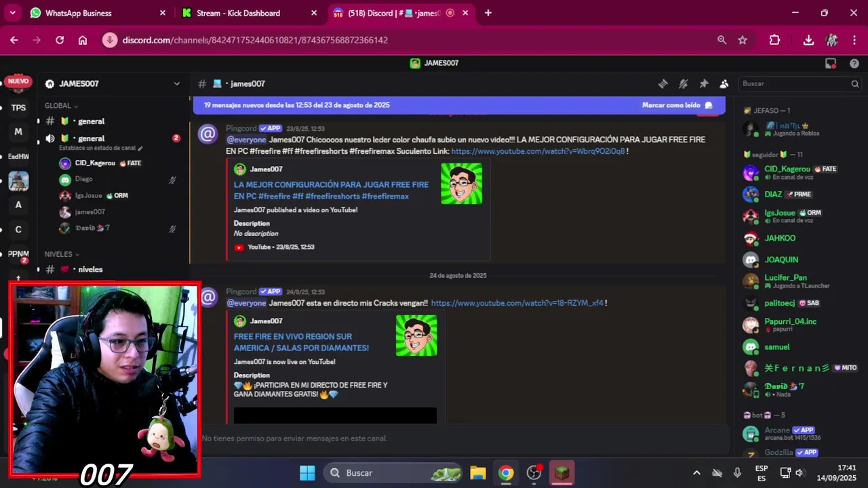
Task: Edit channel status pencil icon
Action: [140, 148]
